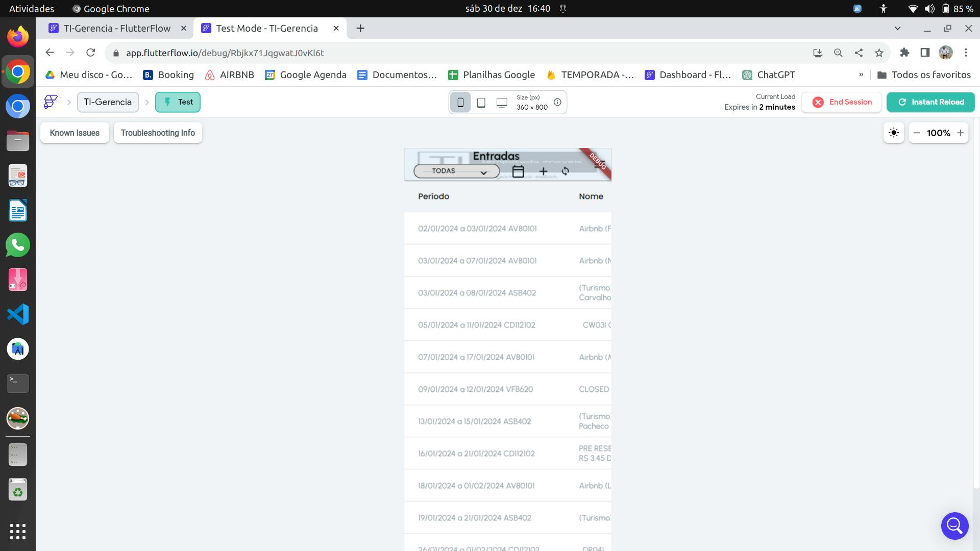Increase zoom with plus stepper
Image resolution: width=980 pixels, height=551 pixels.
tap(960, 133)
